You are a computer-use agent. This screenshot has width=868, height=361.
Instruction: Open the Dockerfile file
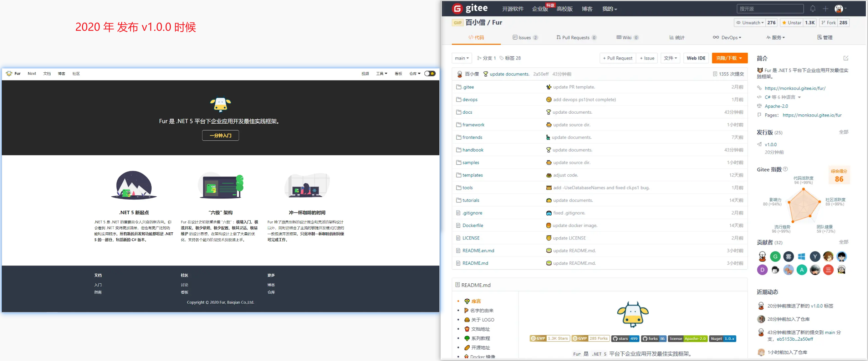[x=473, y=226]
